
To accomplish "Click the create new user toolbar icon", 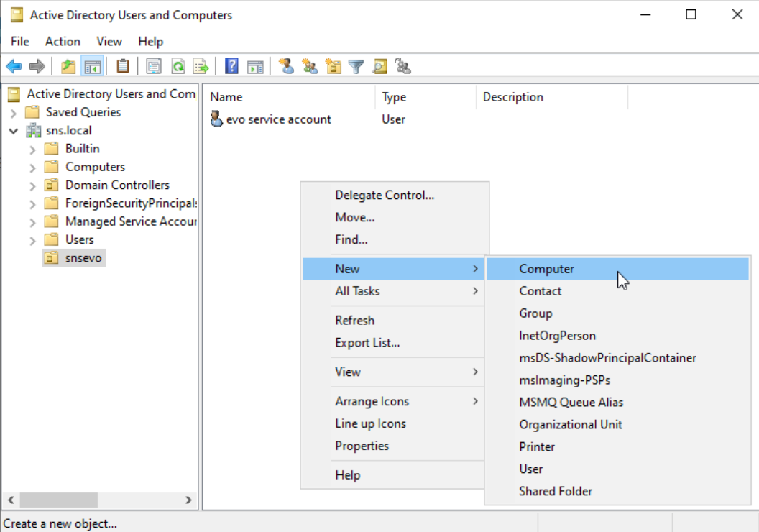I will 286,66.
